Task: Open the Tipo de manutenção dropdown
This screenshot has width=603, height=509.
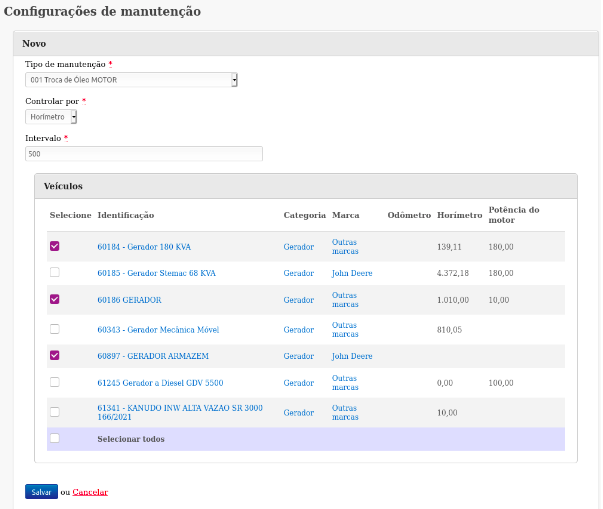Action: point(131,80)
